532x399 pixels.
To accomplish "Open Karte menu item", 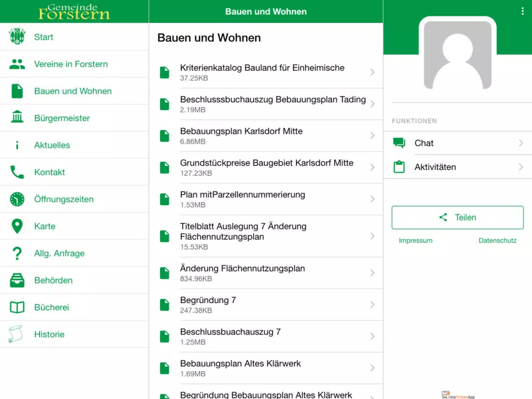I will 74,226.
